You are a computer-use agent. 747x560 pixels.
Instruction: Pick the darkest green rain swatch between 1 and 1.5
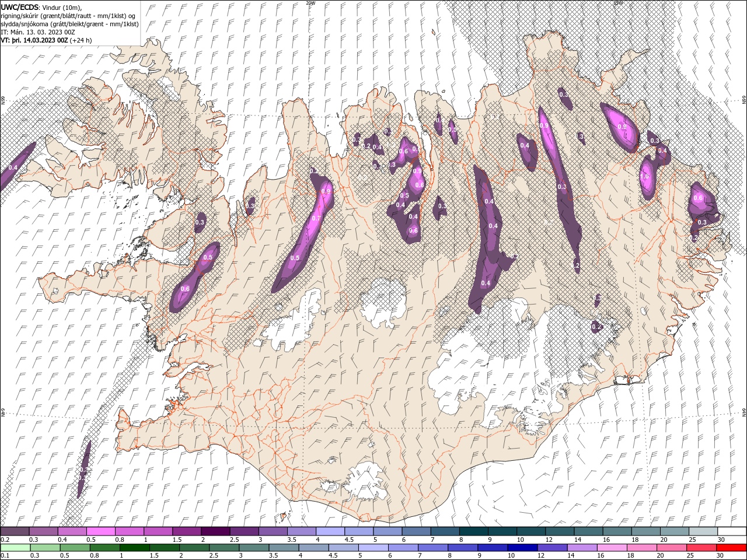point(135,547)
